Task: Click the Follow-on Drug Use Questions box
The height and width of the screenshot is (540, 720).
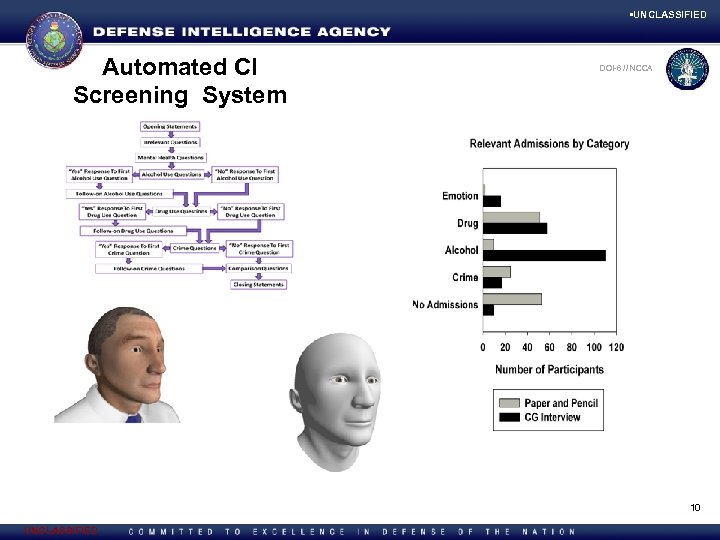Action: pos(133,231)
